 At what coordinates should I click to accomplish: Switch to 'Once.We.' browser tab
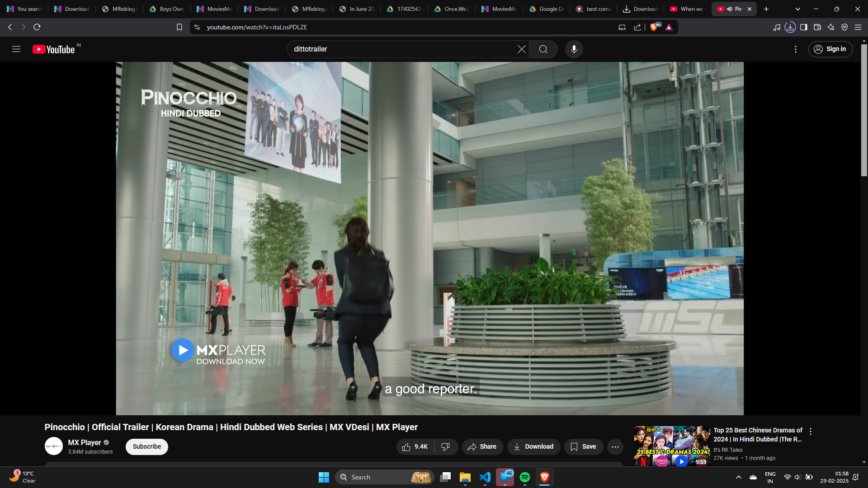(452, 9)
